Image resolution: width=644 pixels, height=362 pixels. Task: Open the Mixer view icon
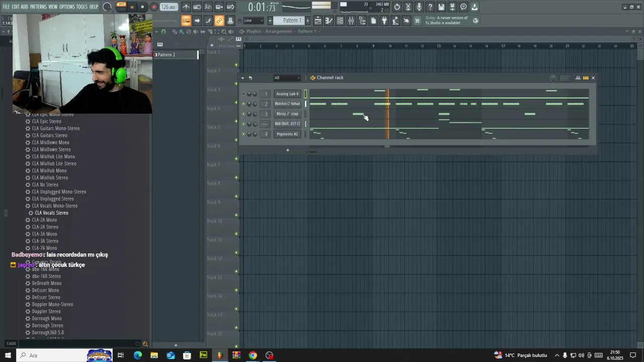(x=351, y=21)
